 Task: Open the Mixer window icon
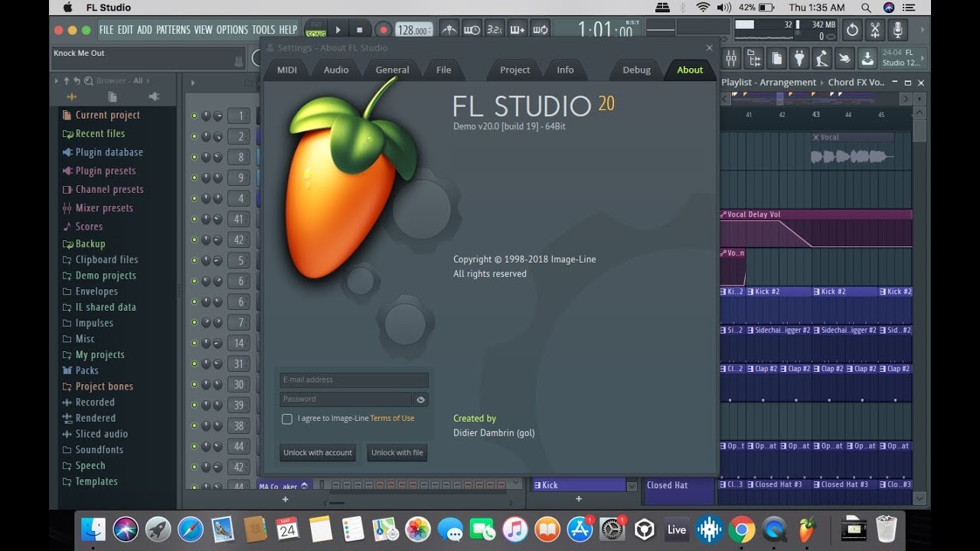[x=731, y=58]
